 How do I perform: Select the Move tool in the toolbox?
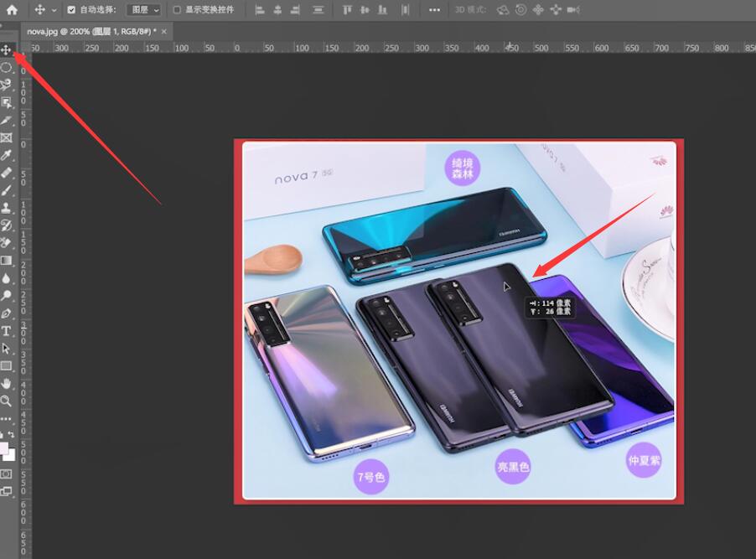6,49
